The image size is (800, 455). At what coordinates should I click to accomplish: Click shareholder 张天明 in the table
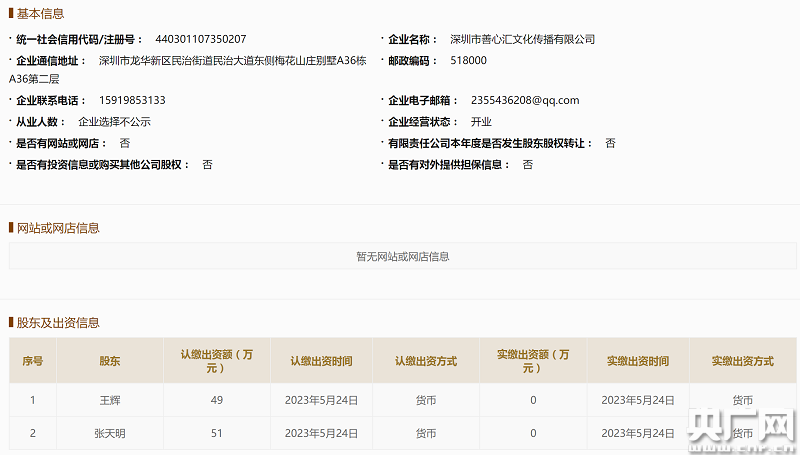110,433
